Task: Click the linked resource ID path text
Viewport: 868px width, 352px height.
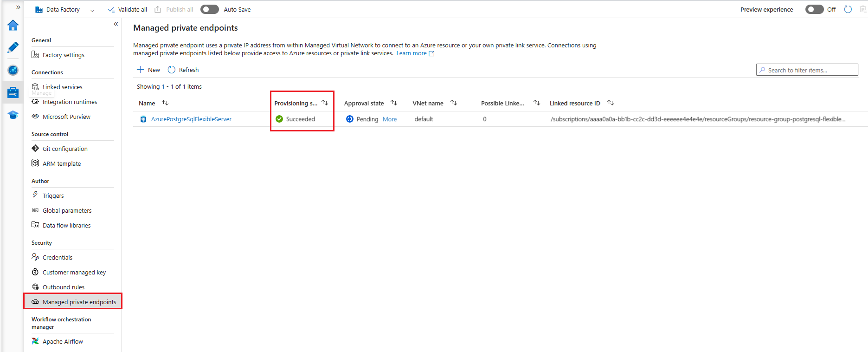Action: click(698, 119)
